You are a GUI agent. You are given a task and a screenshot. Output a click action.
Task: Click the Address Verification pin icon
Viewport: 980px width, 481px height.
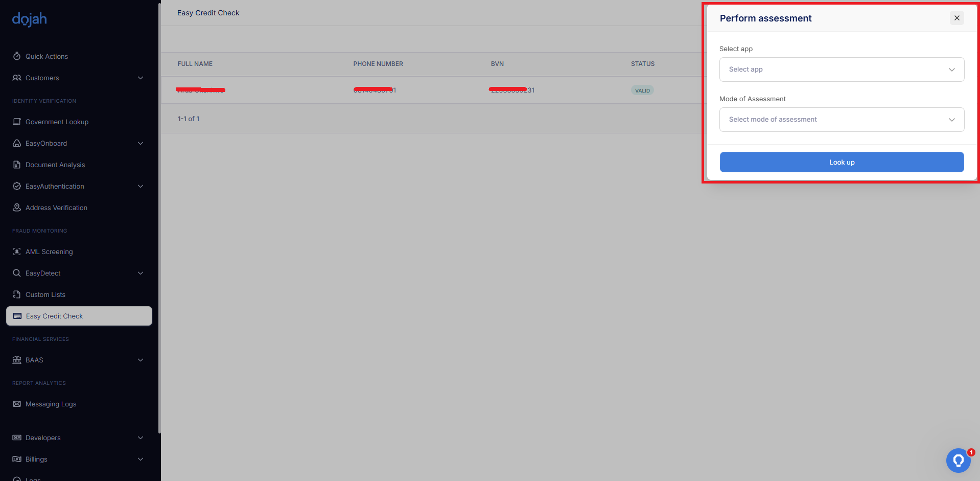click(17, 208)
